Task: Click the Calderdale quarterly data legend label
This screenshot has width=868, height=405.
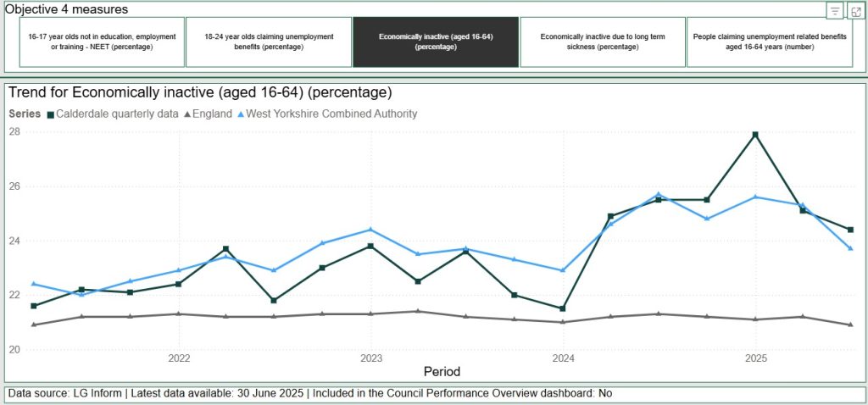Action: coord(117,114)
